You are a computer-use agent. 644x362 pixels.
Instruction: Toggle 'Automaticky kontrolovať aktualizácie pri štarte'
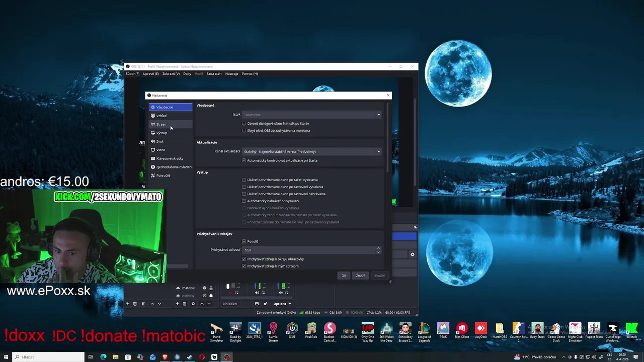point(244,160)
